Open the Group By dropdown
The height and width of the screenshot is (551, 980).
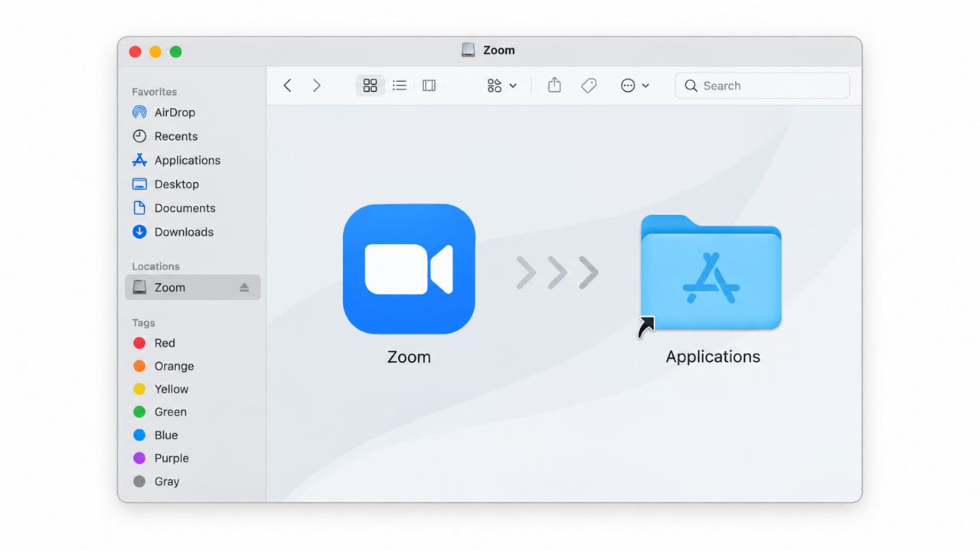501,86
